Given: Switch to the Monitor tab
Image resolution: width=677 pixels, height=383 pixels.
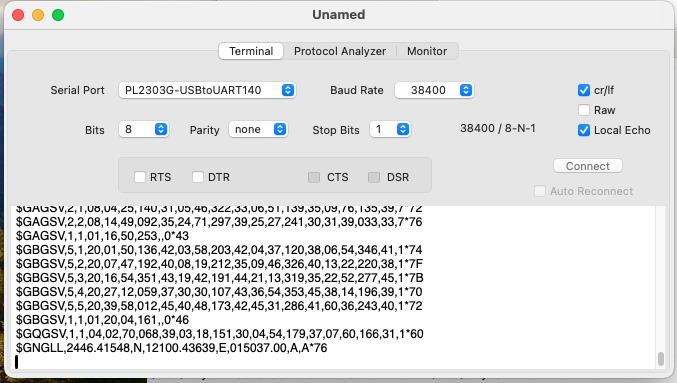Looking at the screenshot, I should click(427, 51).
